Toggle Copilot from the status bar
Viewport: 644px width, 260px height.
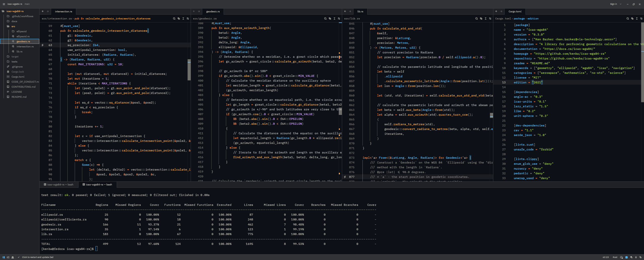(x=621, y=257)
